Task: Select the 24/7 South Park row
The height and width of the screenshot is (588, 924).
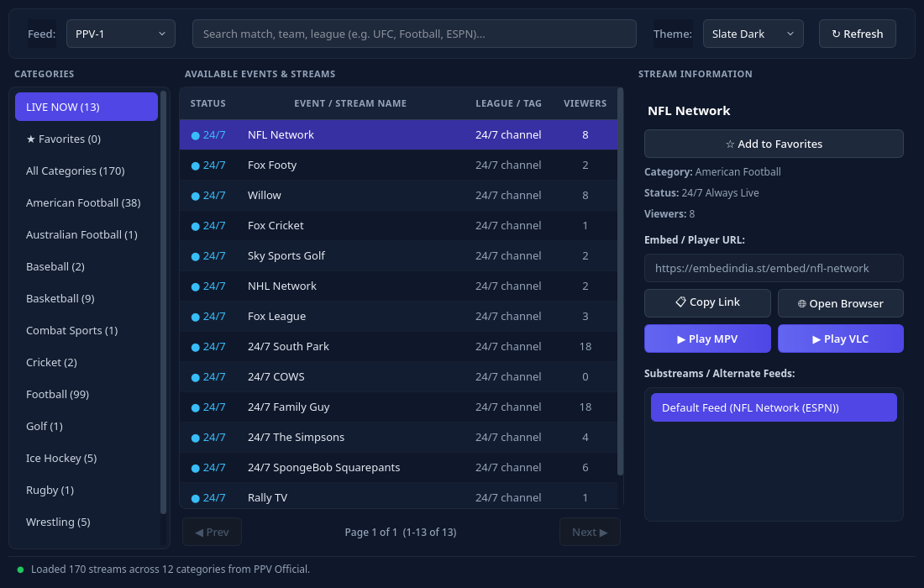Action: coord(398,346)
